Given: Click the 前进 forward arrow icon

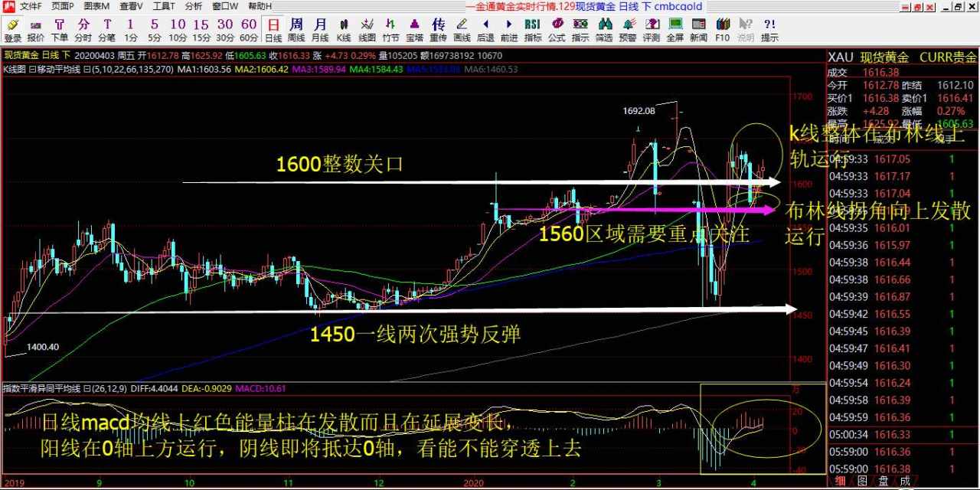Looking at the screenshot, I should click(x=509, y=30).
